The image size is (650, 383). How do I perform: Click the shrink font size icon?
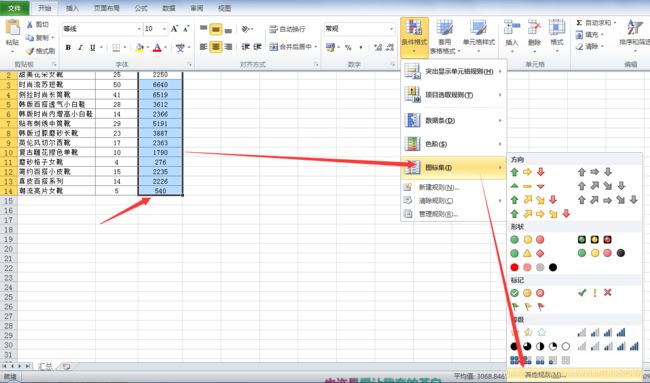(x=186, y=29)
